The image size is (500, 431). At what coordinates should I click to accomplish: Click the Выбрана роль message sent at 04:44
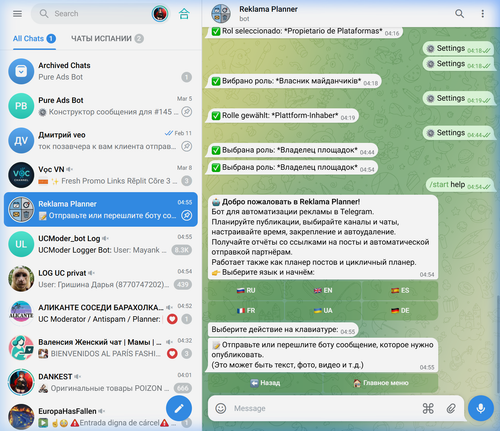point(293,150)
